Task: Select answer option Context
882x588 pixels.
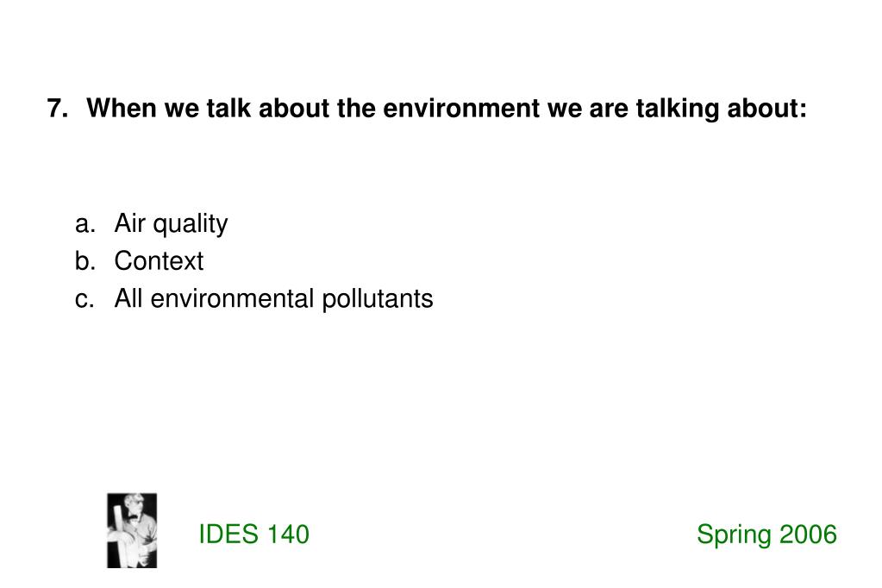Action: 159,261
